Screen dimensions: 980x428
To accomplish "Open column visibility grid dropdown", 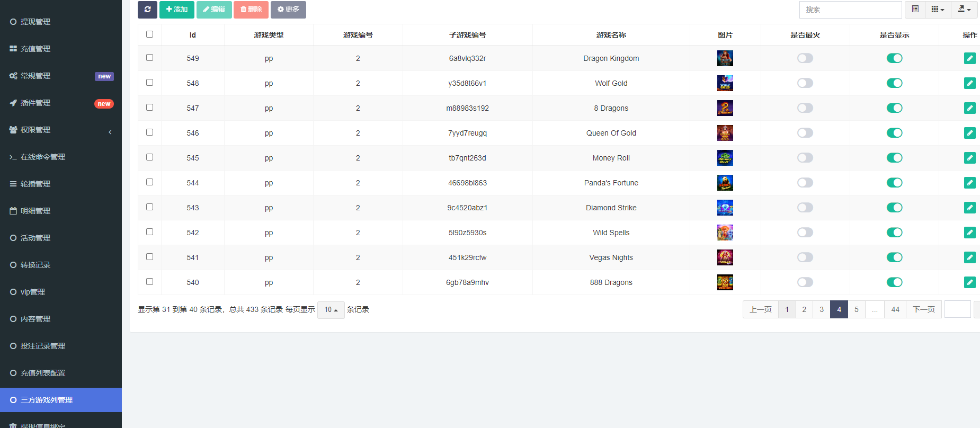I will tap(938, 10).
